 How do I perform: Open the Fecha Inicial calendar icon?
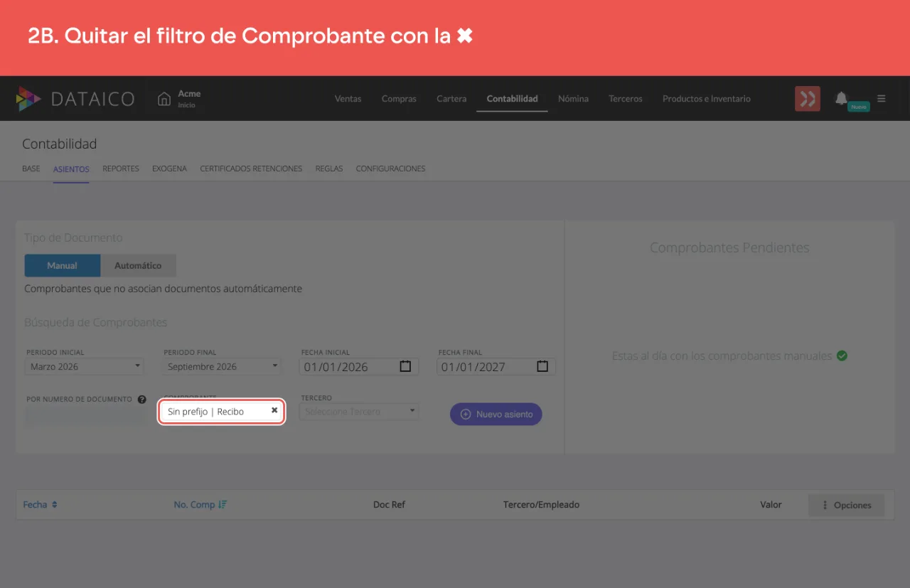point(405,367)
